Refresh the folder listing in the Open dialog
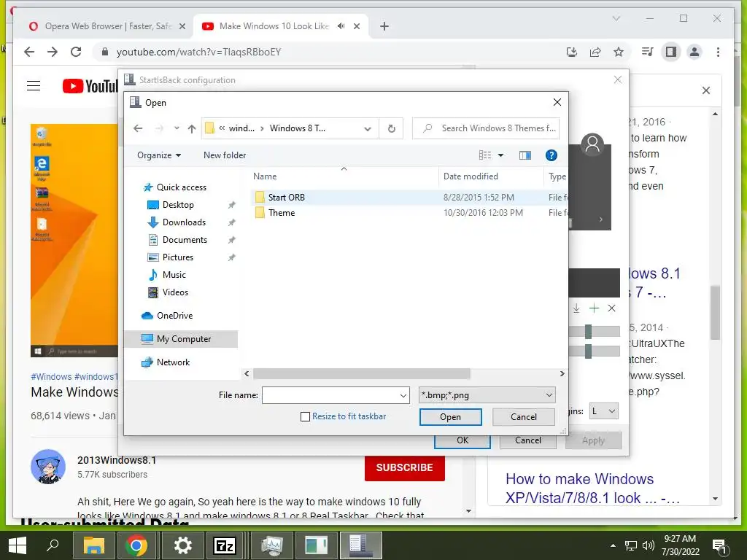This screenshot has width=747, height=560. pyautogui.click(x=391, y=128)
